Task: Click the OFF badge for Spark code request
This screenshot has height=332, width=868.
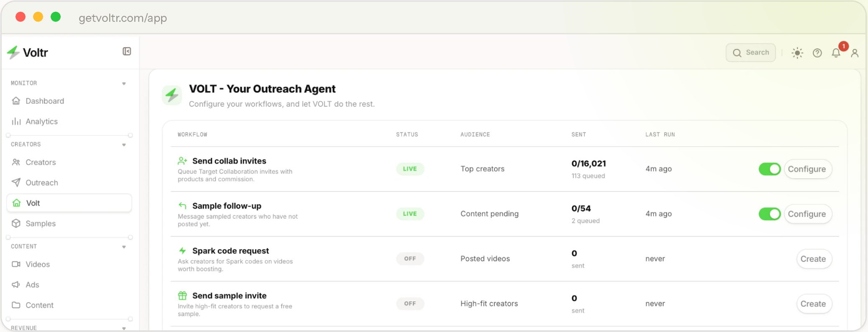Action: (x=410, y=259)
